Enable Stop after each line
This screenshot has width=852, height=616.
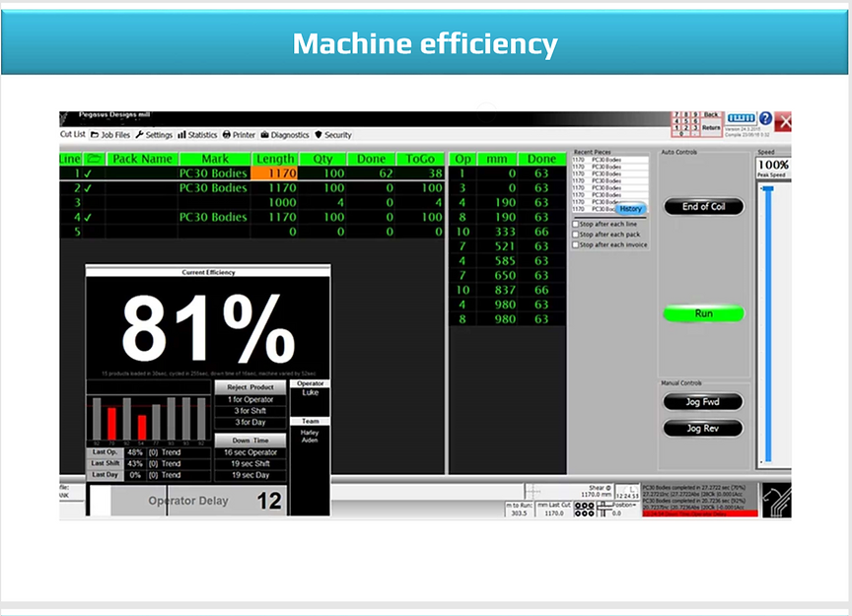coord(576,224)
